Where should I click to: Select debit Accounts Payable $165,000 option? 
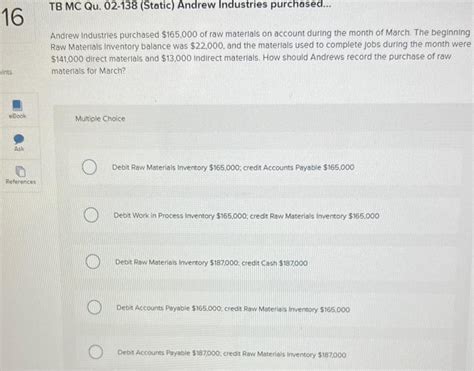95,307
